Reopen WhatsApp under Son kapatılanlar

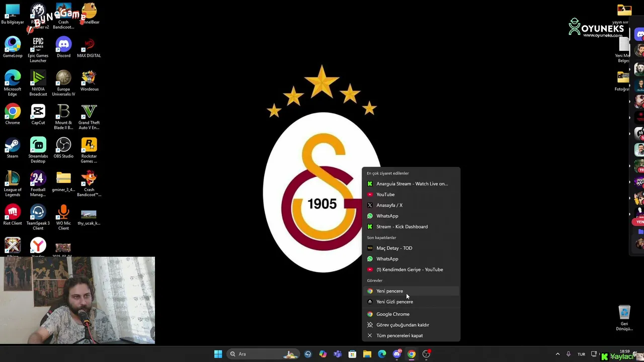(x=411, y=259)
